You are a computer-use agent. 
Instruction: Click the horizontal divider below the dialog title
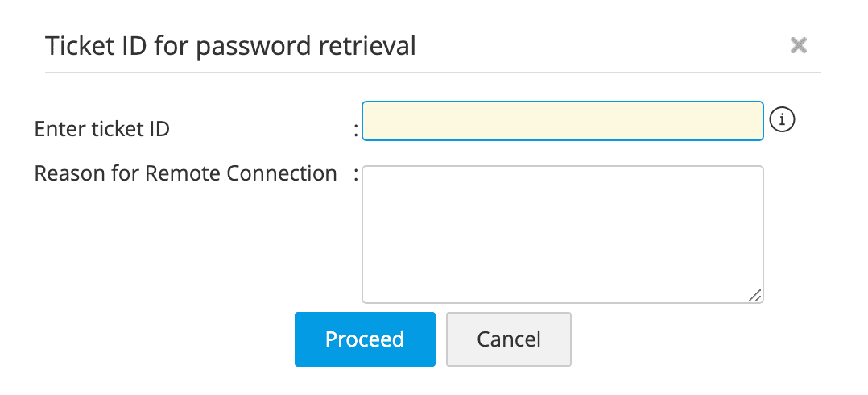click(433, 73)
